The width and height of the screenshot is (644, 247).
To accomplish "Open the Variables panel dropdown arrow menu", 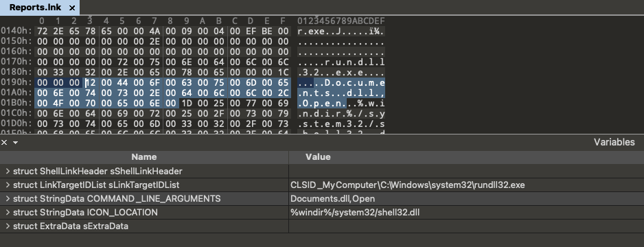I will tap(15, 143).
